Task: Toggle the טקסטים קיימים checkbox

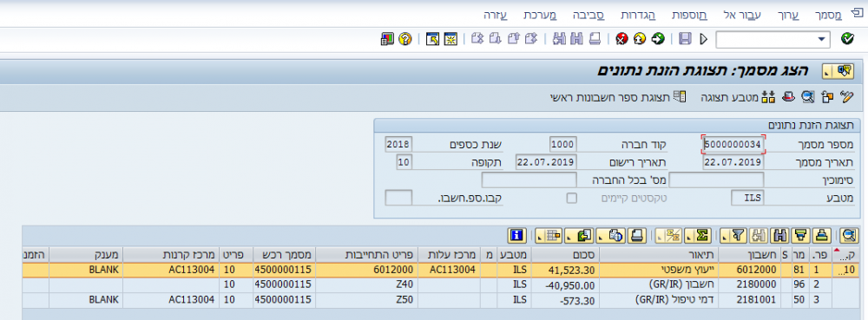Action: (571, 198)
